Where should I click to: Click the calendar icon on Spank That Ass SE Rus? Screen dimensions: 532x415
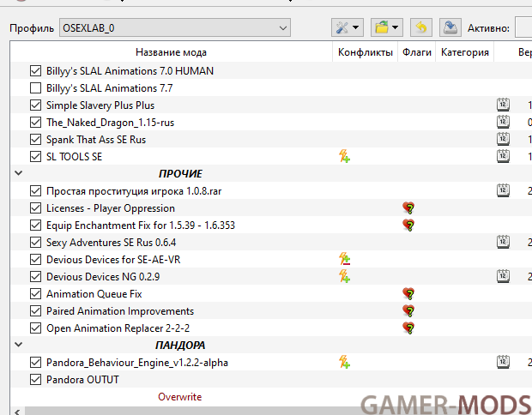tap(503, 139)
